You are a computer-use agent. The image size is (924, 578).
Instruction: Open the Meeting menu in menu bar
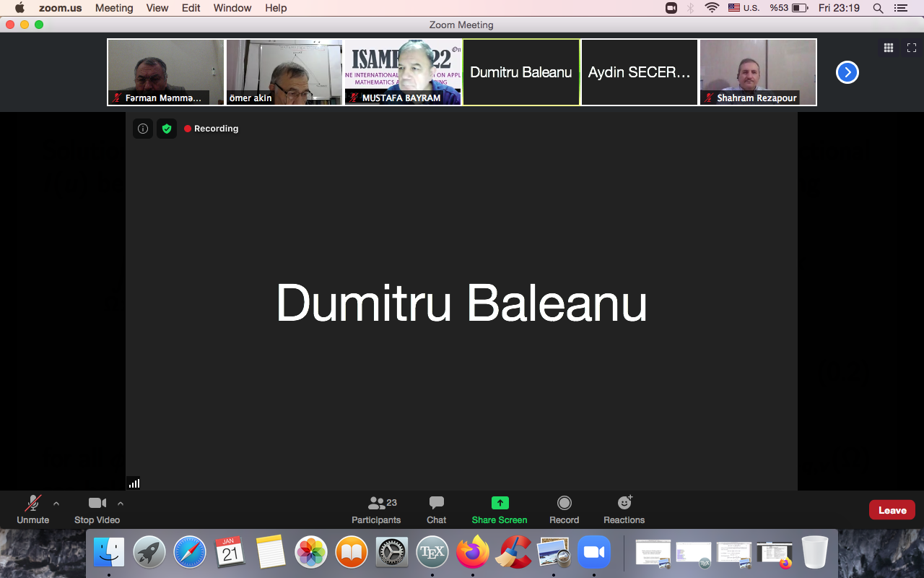pyautogui.click(x=114, y=8)
